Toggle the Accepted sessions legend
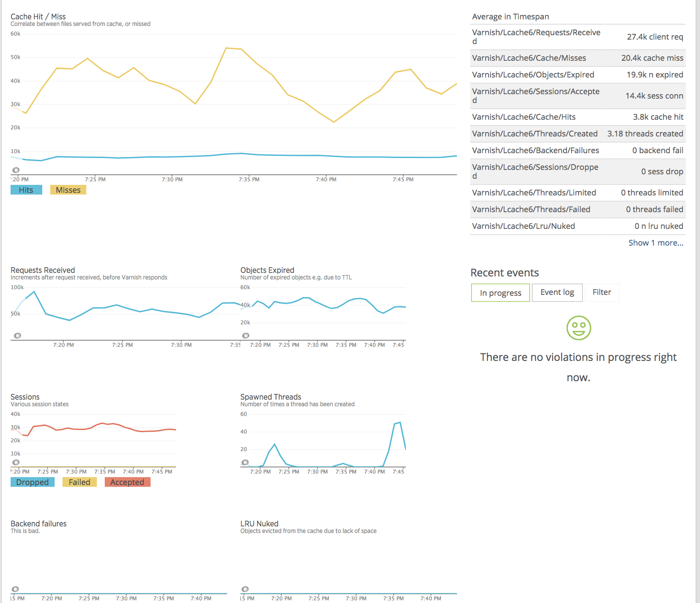 (x=128, y=482)
